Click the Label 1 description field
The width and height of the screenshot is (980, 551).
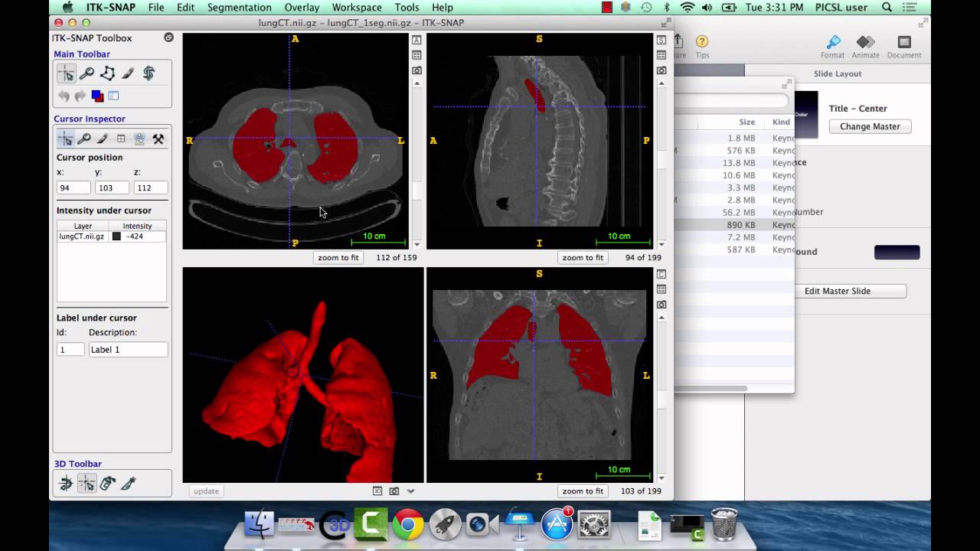coord(128,350)
